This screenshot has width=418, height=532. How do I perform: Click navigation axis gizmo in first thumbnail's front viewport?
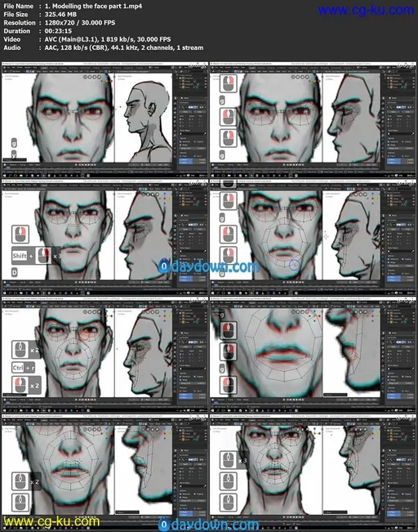click(x=108, y=81)
